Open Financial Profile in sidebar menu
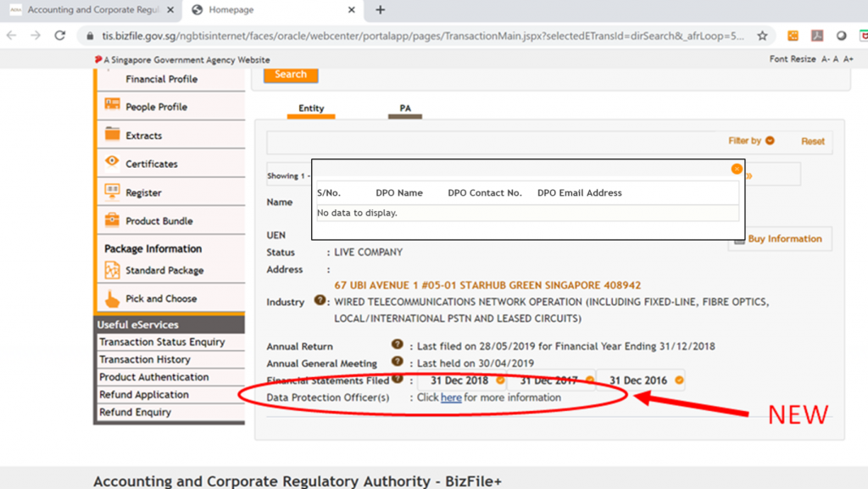The width and height of the screenshot is (868, 489). [x=162, y=79]
